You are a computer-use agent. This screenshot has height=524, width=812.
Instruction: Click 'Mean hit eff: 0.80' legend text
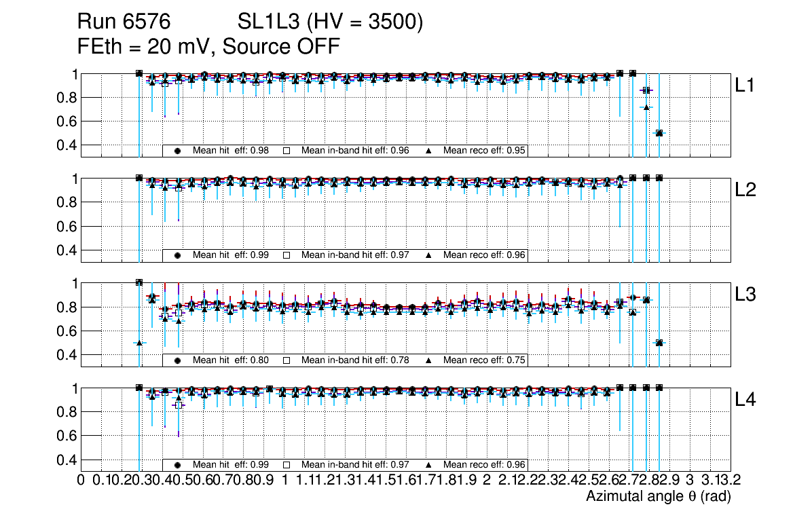point(231,360)
